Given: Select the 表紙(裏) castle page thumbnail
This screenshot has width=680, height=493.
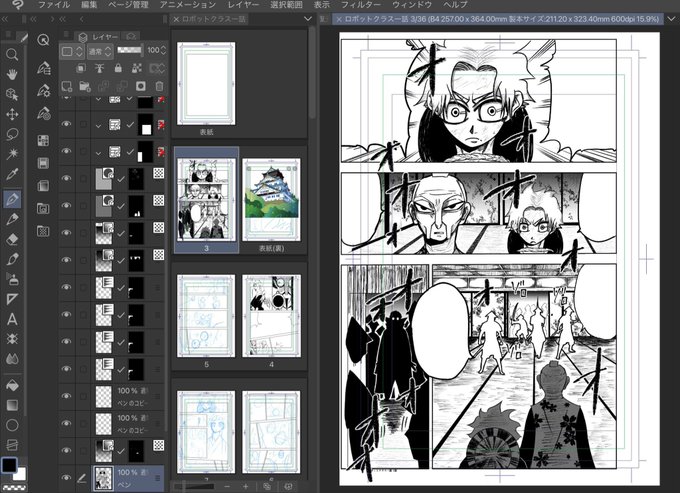Looking at the screenshot, I should 271,200.
